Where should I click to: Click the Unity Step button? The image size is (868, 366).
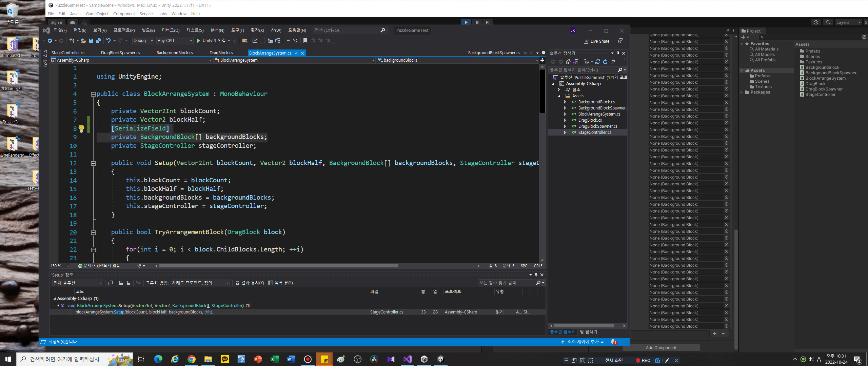tap(488, 22)
